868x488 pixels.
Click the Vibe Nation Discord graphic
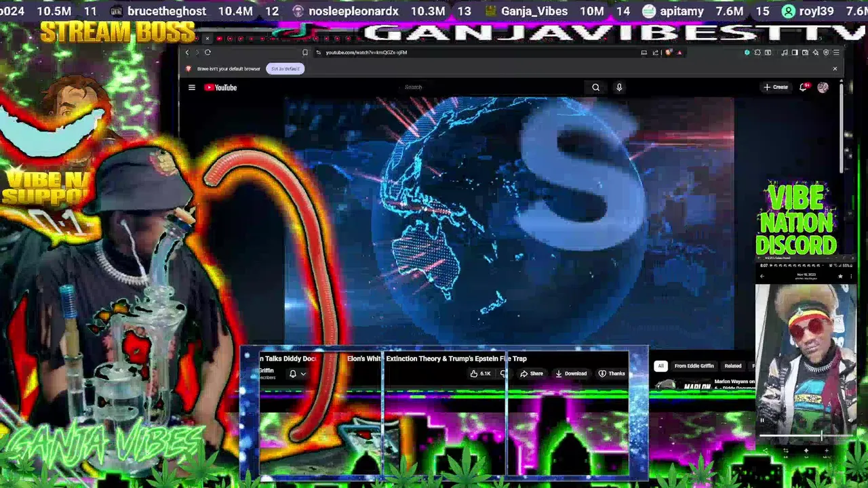pyautogui.click(x=796, y=219)
